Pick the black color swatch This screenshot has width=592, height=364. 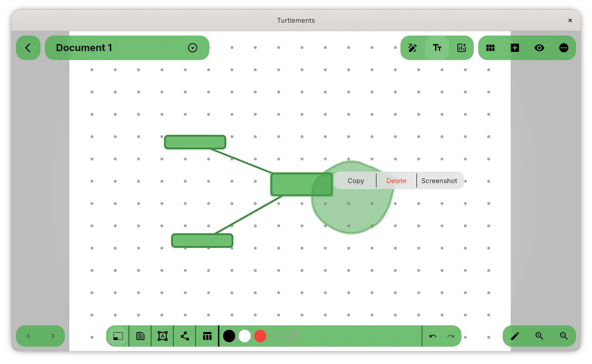(x=229, y=336)
